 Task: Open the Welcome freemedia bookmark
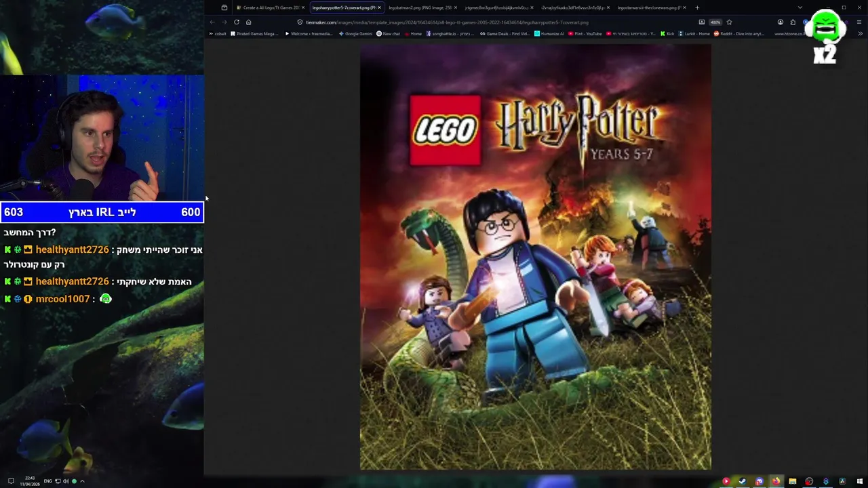click(x=309, y=33)
